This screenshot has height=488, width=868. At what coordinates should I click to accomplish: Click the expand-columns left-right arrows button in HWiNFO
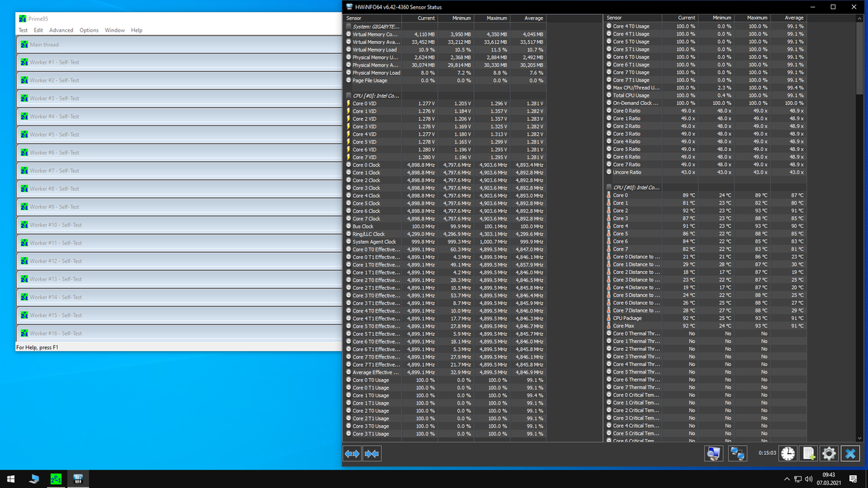(352, 453)
